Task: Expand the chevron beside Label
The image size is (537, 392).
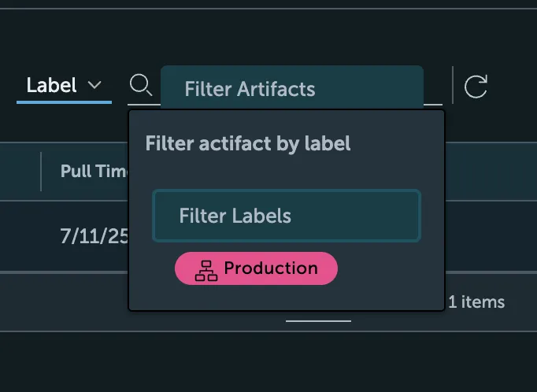Action: 94,85
